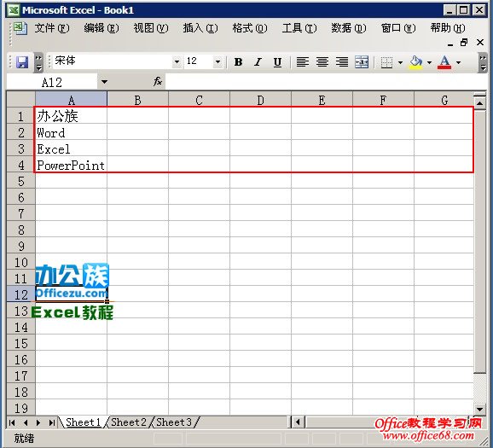This screenshot has height=448, width=493.
Task: Open the 视图(V) menu
Action: 151,28
